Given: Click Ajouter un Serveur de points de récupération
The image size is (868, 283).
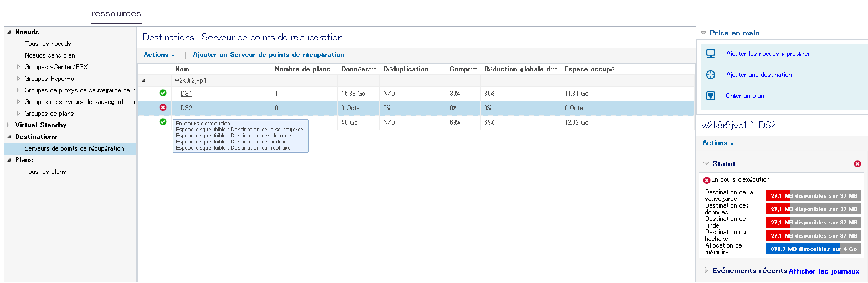Looking at the screenshot, I should tap(268, 55).
